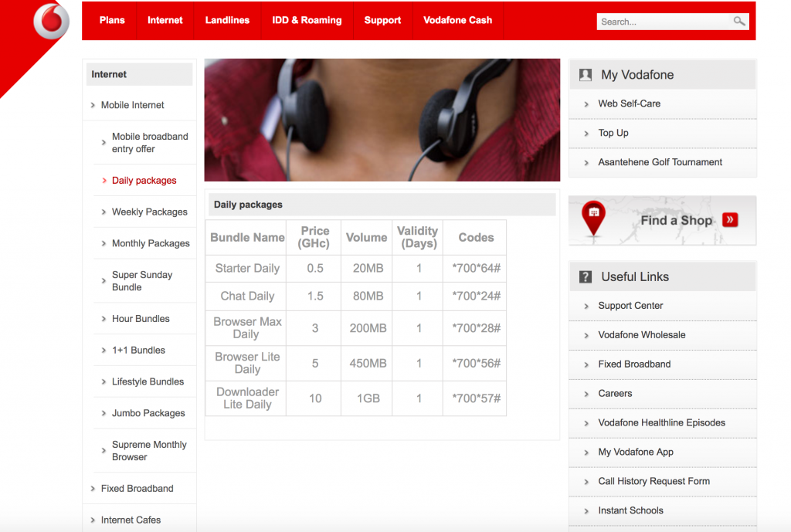Open Hour Bundles page

(141, 319)
